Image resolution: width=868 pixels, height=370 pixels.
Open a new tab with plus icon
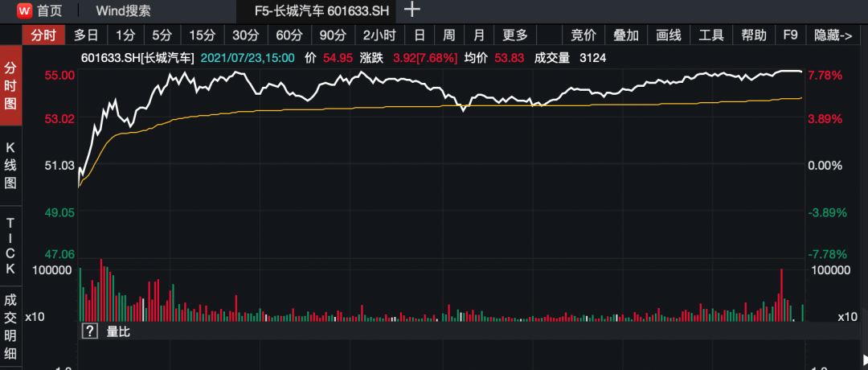(x=412, y=10)
